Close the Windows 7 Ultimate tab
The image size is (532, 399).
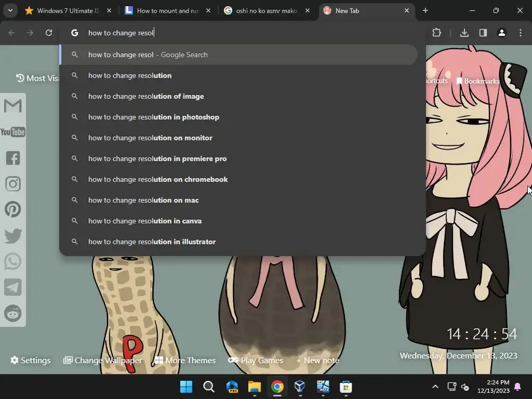pyautogui.click(x=109, y=10)
